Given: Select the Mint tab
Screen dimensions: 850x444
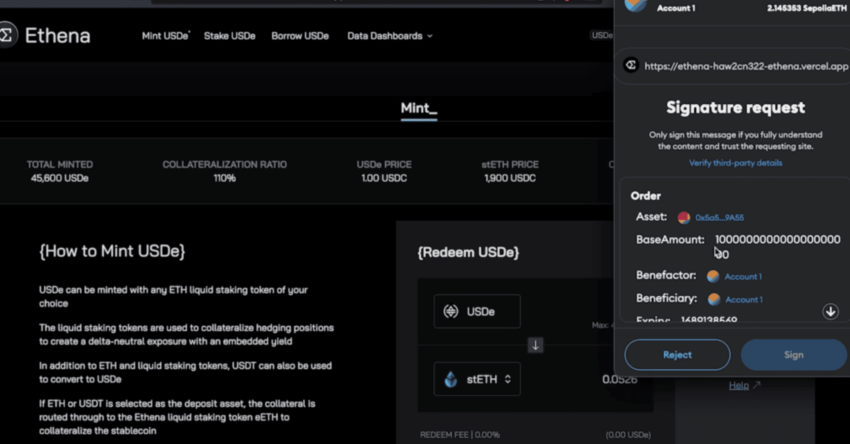Looking at the screenshot, I should [x=419, y=108].
